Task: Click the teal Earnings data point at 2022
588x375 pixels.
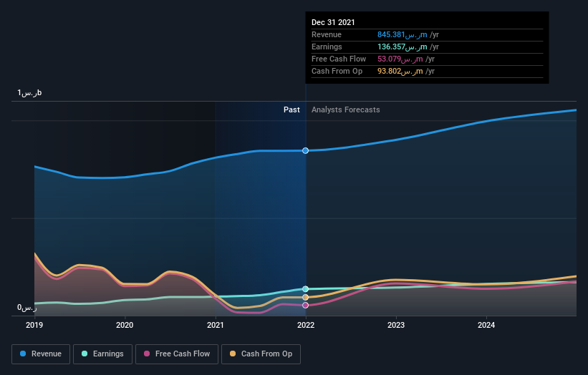Action: coord(306,289)
